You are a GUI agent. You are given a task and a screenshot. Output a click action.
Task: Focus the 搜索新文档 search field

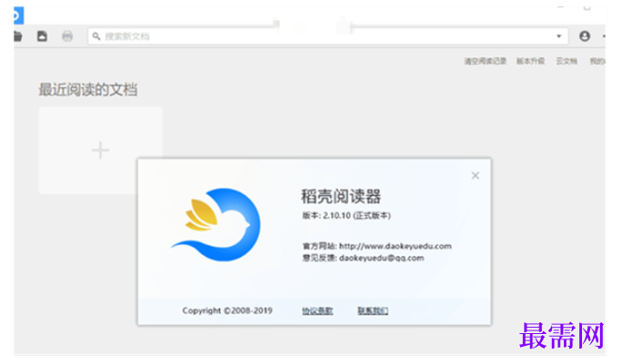pyautogui.click(x=328, y=36)
